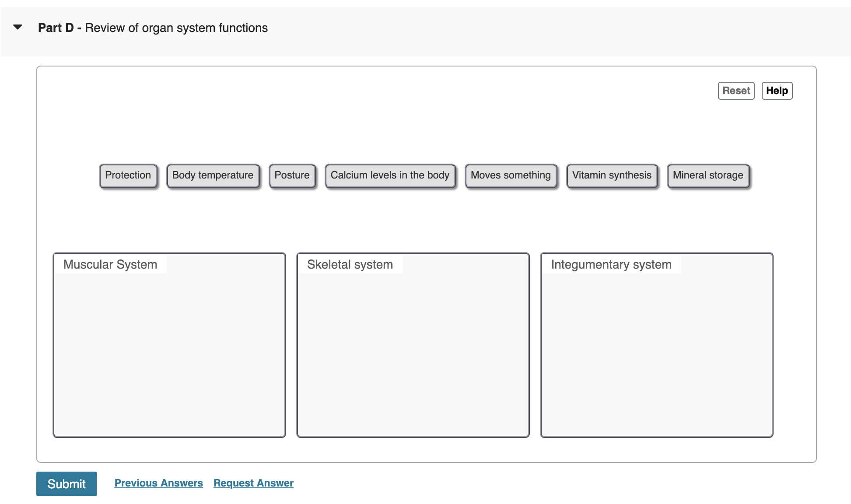Click the Reset button
851x504 pixels.
(x=736, y=91)
